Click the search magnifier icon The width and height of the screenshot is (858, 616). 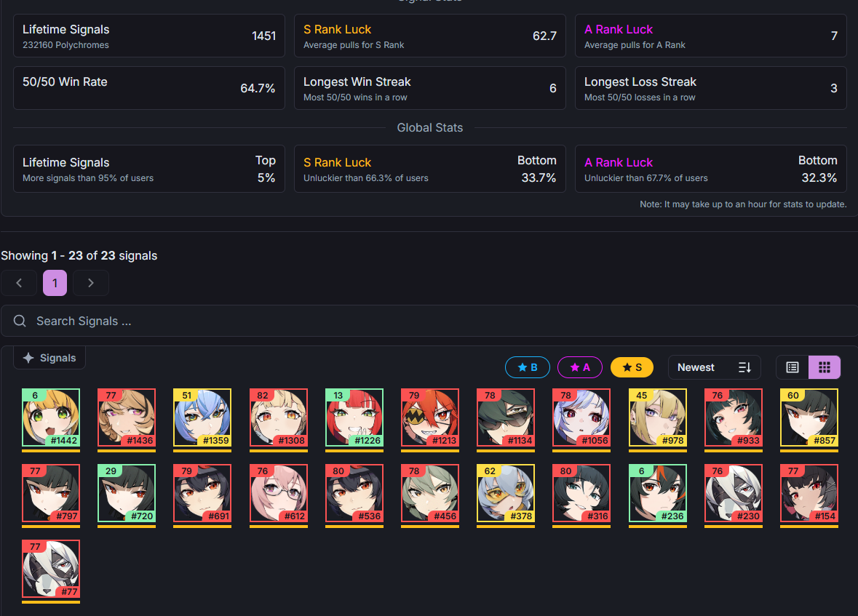pyautogui.click(x=20, y=321)
